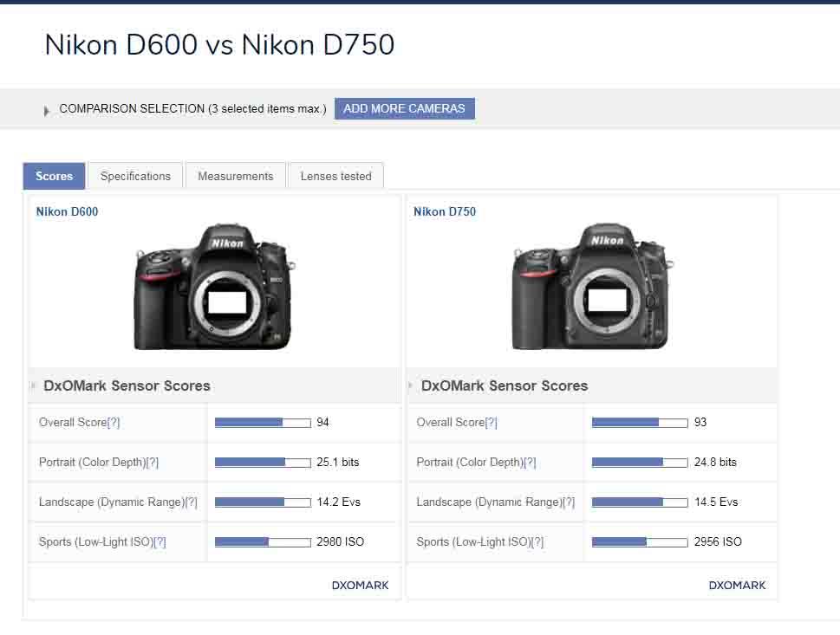Viewport: 840px width, 635px height.
Task: Open the Lenses tested tab
Action: pos(335,176)
